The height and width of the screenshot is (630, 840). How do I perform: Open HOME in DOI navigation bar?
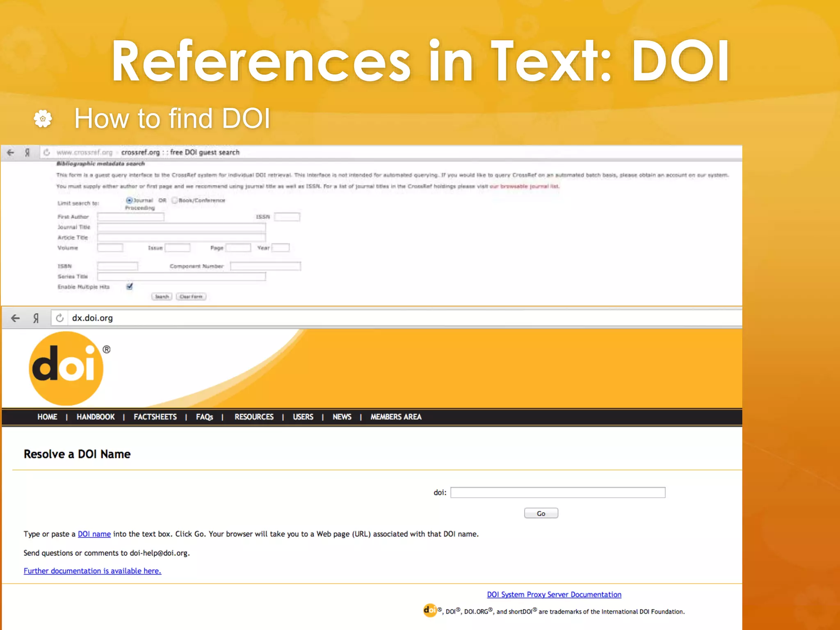pos(47,417)
